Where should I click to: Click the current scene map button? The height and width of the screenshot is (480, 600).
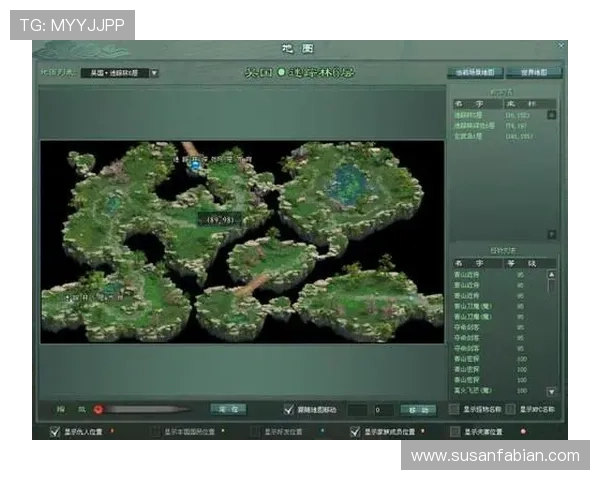pos(477,73)
